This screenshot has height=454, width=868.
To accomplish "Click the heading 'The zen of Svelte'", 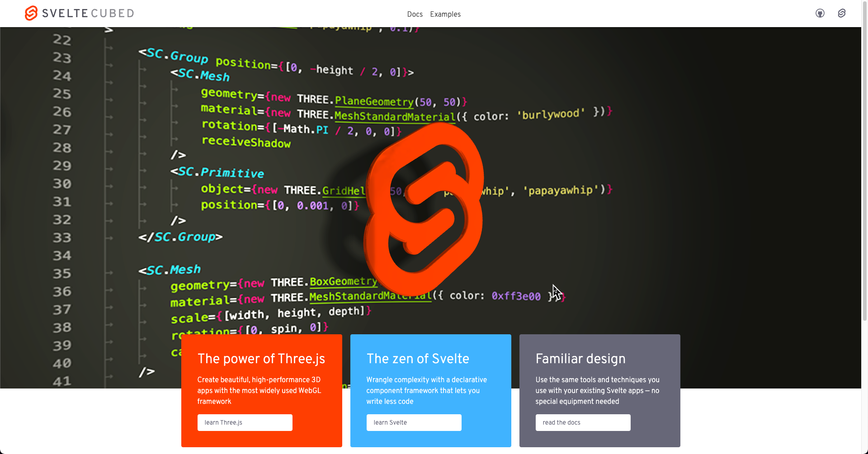I will tap(418, 359).
